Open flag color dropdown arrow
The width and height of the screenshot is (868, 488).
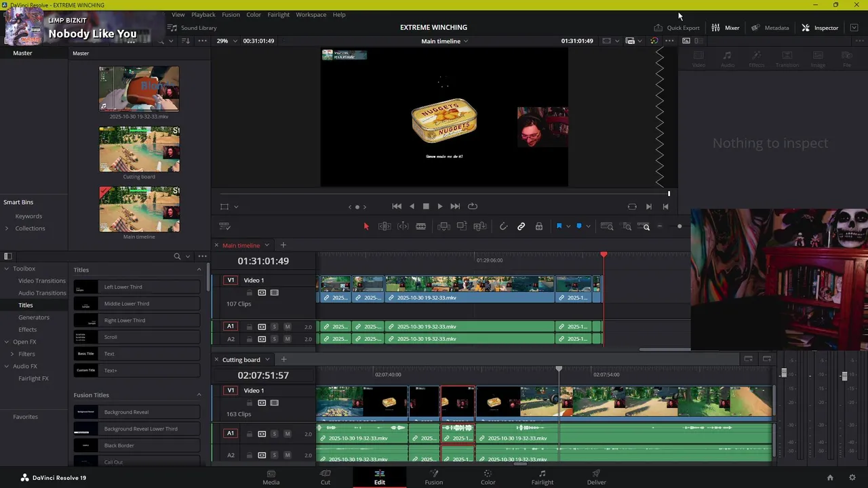pyautogui.click(x=568, y=226)
